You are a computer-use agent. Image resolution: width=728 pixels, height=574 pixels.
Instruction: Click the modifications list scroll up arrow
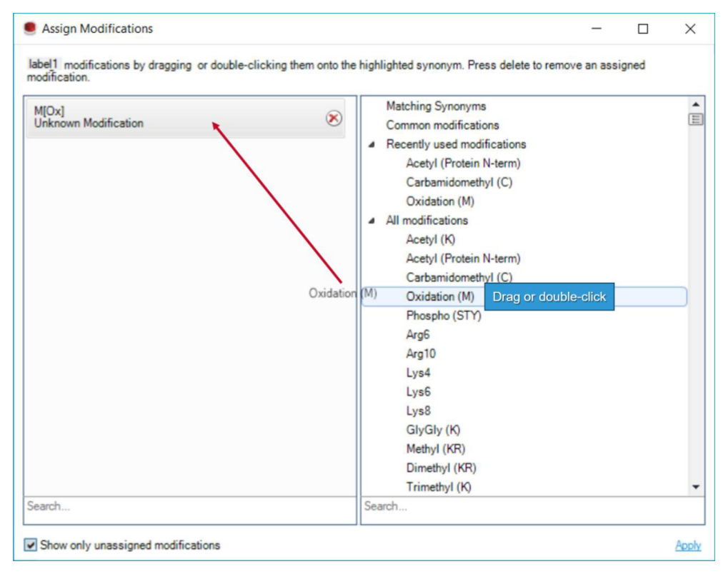[696, 104]
